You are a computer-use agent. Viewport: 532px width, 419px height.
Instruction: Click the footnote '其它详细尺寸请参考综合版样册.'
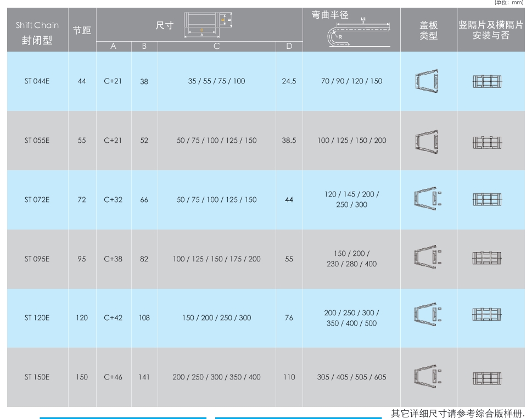458,413
